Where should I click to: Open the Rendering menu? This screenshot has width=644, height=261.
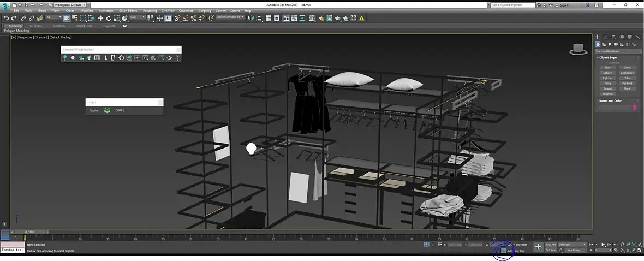coord(149,11)
